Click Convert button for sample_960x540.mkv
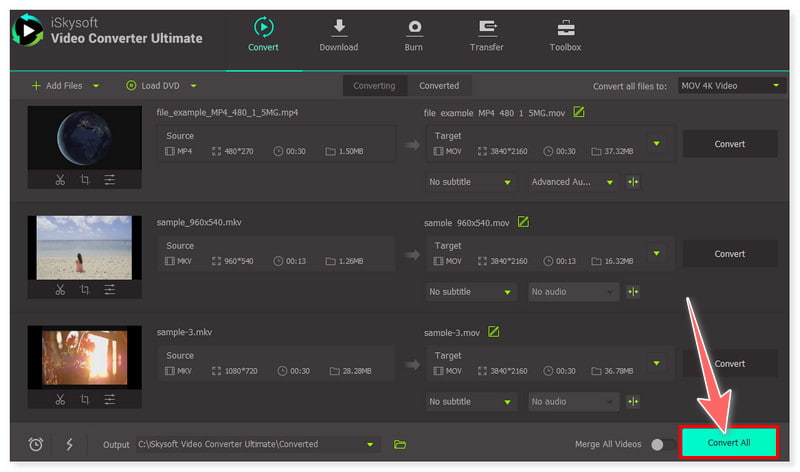The image size is (800, 472). click(729, 254)
